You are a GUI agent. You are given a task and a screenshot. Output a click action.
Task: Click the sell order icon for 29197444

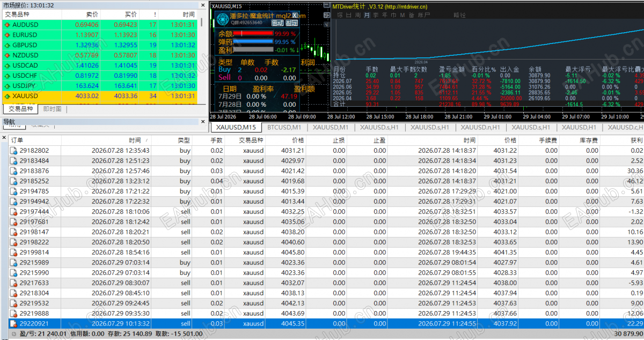(14, 212)
